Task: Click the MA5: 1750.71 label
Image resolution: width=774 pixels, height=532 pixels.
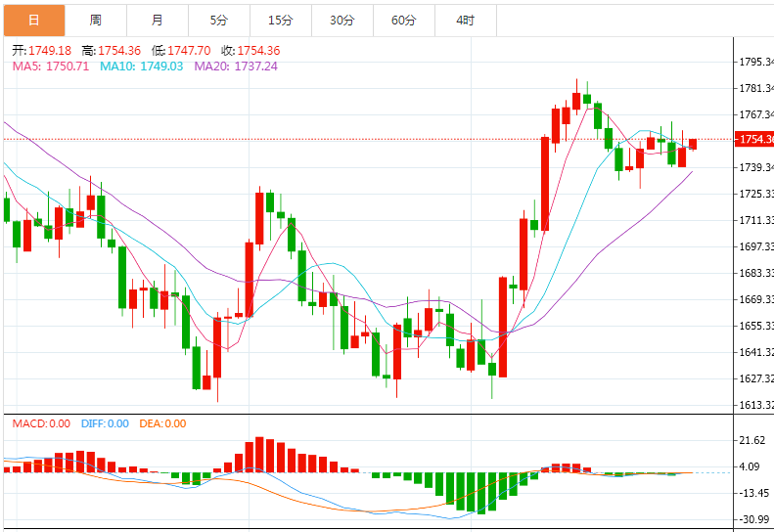Action: coord(51,66)
